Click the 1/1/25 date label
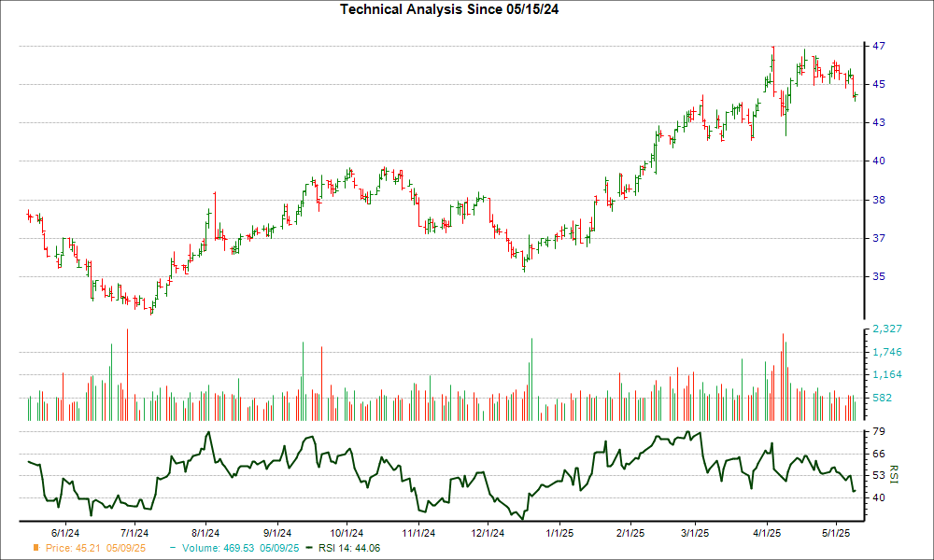Image resolution: width=934 pixels, height=560 pixels. (559, 533)
